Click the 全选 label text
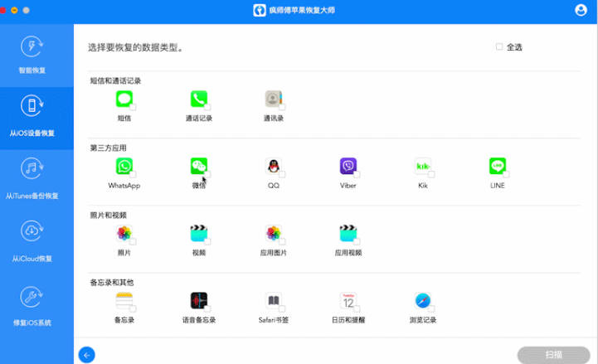 tap(514, 47)
